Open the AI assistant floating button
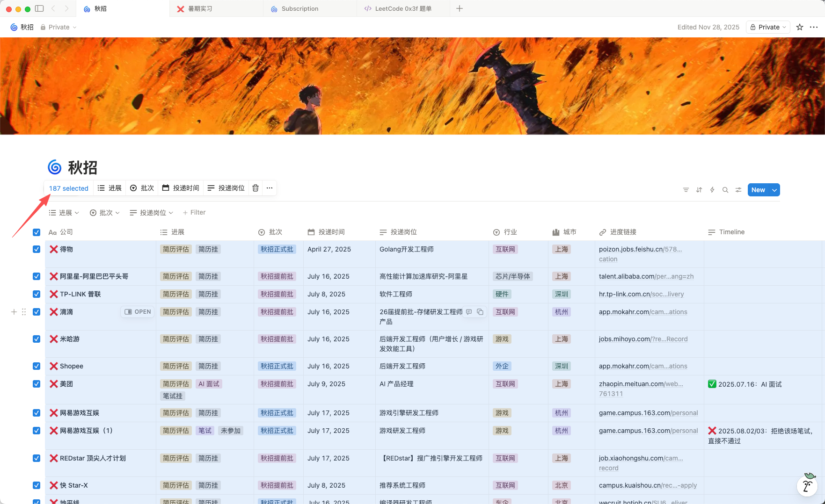Image resolution: width=825 pixels, height=504 pixels. click(807, 485)
